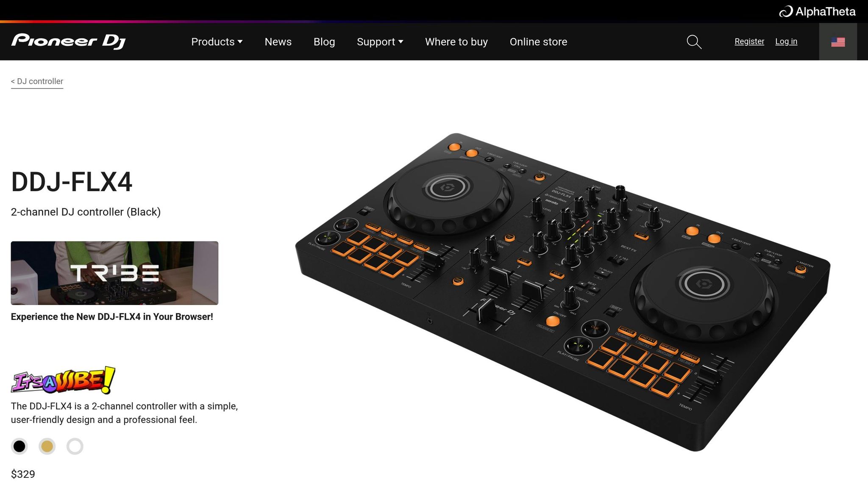868x488 pixels.
Task: Open the DDJ-FLX4 browser experience link
Action: [112, 316]
